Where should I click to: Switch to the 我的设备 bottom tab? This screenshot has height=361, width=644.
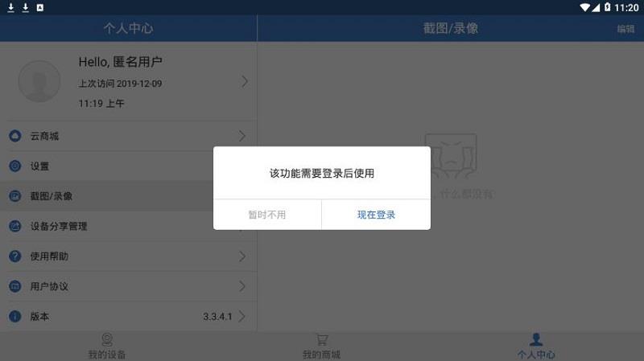(107, 347)
